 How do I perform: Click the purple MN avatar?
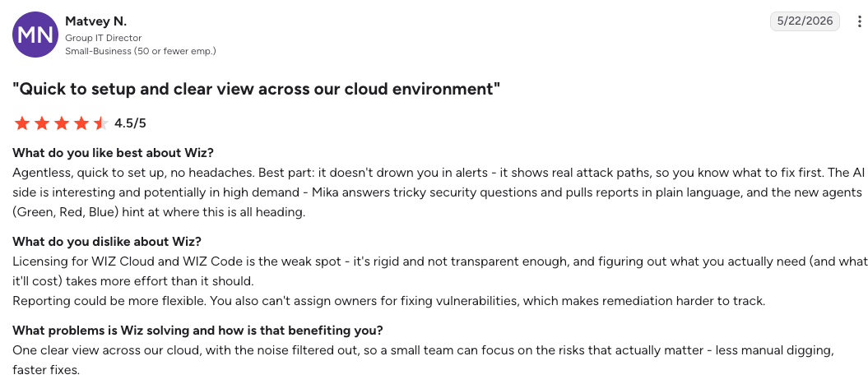(35, 35)
